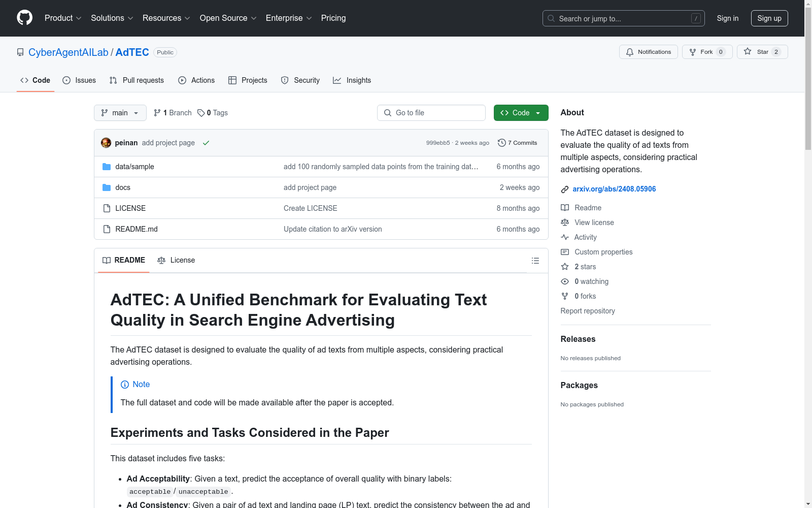Screen dimensions: 812x508
Task: Open the README outline list icon
Action: click(x=535, y=261)
